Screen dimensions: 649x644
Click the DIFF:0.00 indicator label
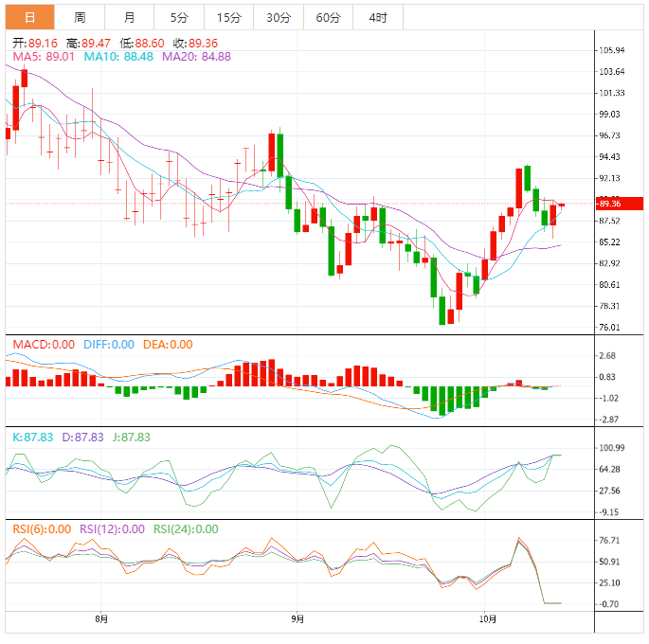point(109,345)
